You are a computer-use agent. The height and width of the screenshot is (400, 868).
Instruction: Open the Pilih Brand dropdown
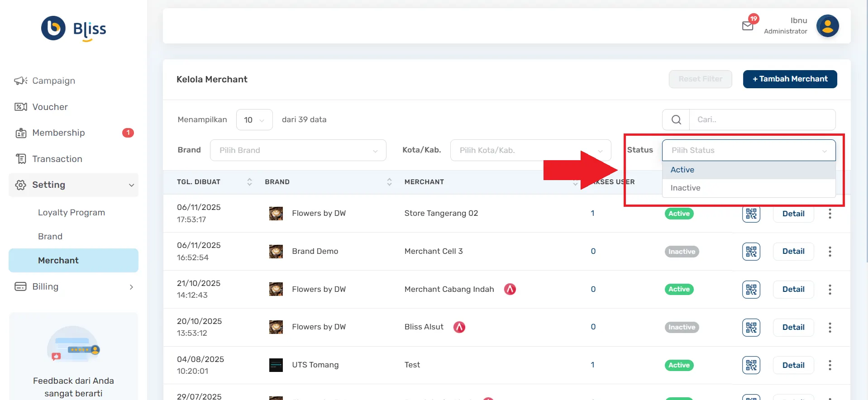click(298, 150)
